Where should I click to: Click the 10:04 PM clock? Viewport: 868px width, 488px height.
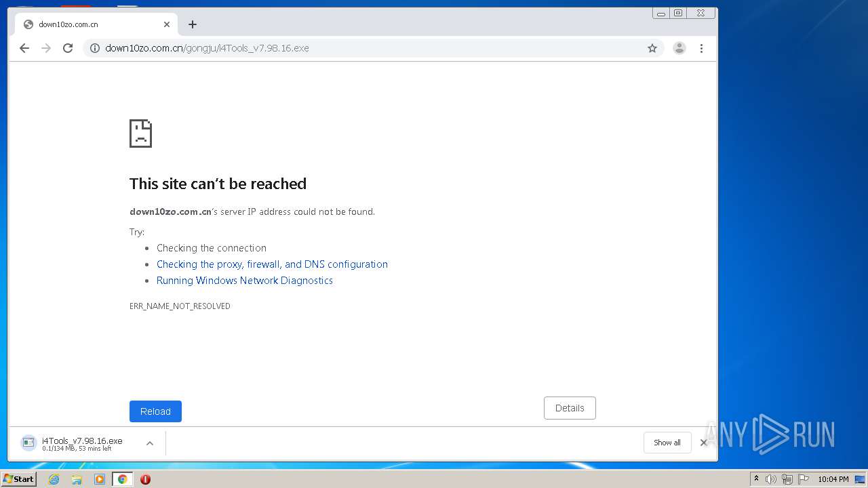833,479
